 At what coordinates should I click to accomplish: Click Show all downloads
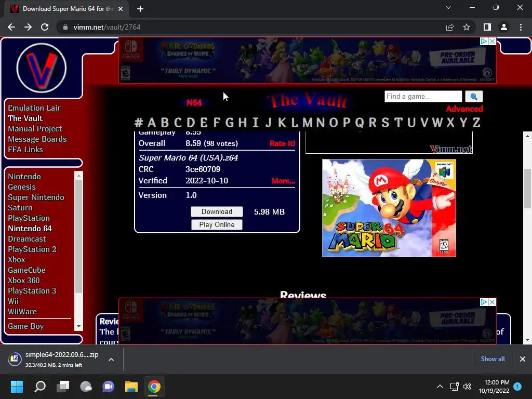click(x=493, y=359)
